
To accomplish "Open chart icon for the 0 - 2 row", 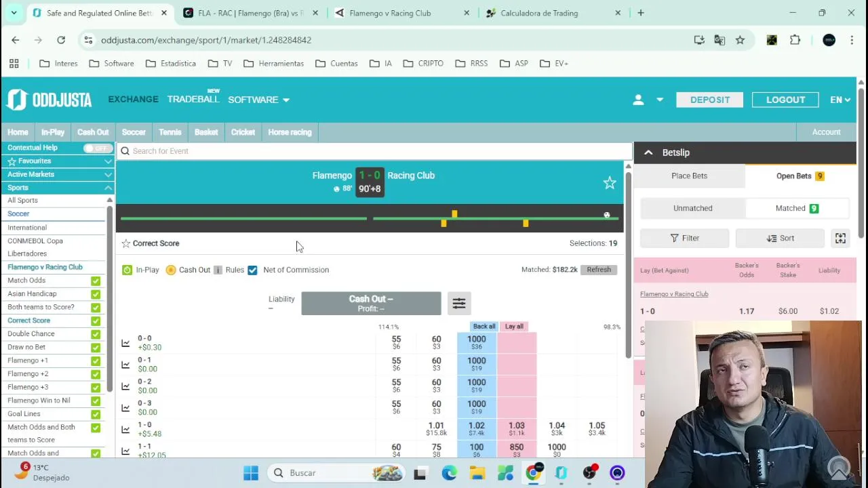I will pyautogui.click(x=125, y=386).
